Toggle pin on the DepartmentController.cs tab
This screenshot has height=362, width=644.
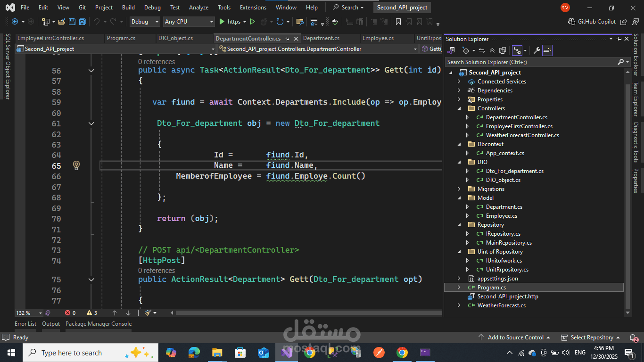[287, 39]
